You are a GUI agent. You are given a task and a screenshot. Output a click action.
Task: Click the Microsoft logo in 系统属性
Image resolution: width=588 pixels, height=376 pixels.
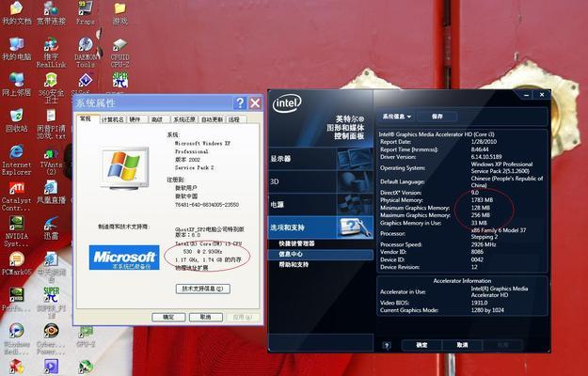[x=124, y=258]
